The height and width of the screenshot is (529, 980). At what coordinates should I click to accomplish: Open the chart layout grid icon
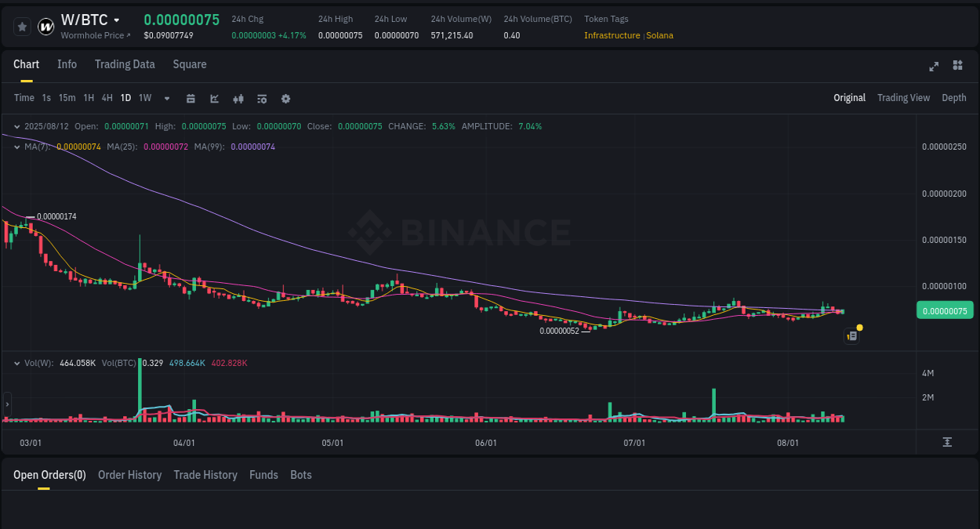coord(957,65)
